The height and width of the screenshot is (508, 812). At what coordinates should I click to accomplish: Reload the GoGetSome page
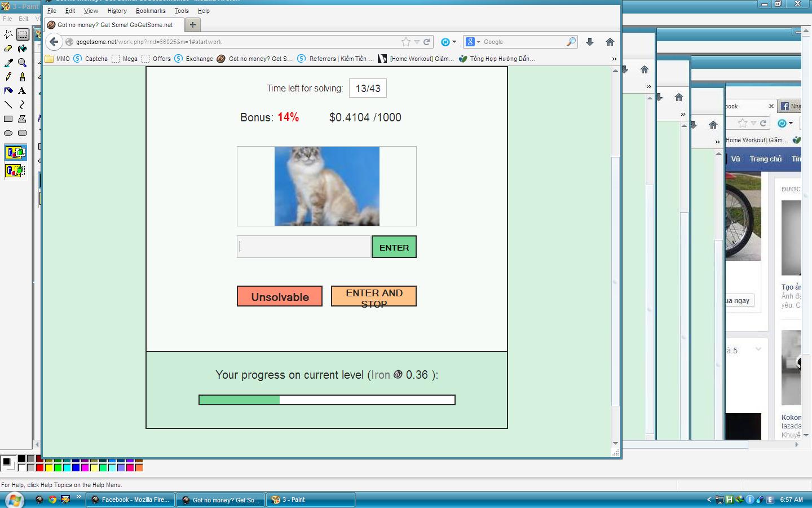click(x=427, y=42)
